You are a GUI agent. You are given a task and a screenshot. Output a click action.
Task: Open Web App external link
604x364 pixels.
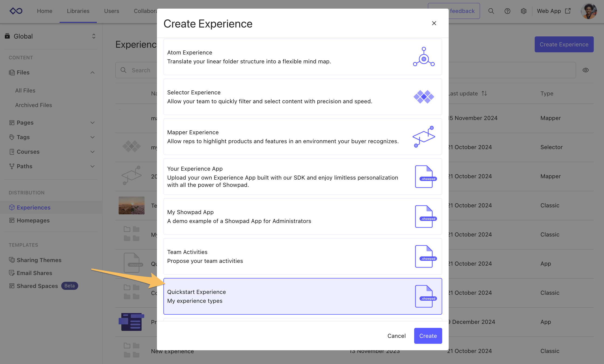554,11
